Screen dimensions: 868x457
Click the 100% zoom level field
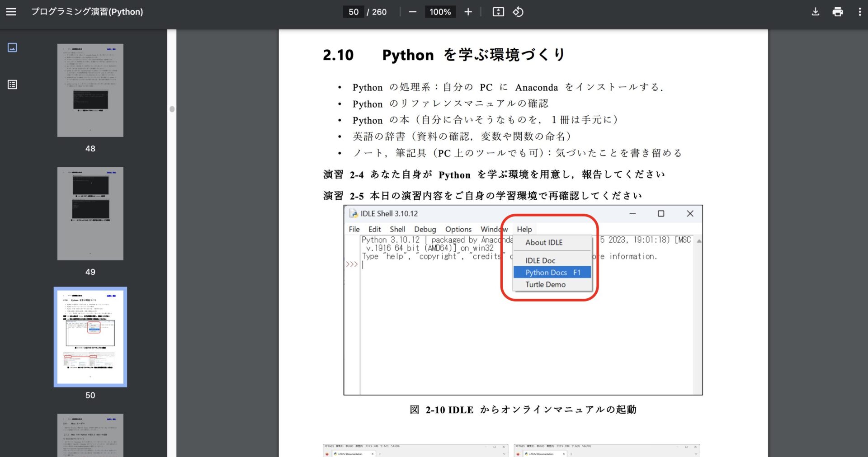click(440, 12)
